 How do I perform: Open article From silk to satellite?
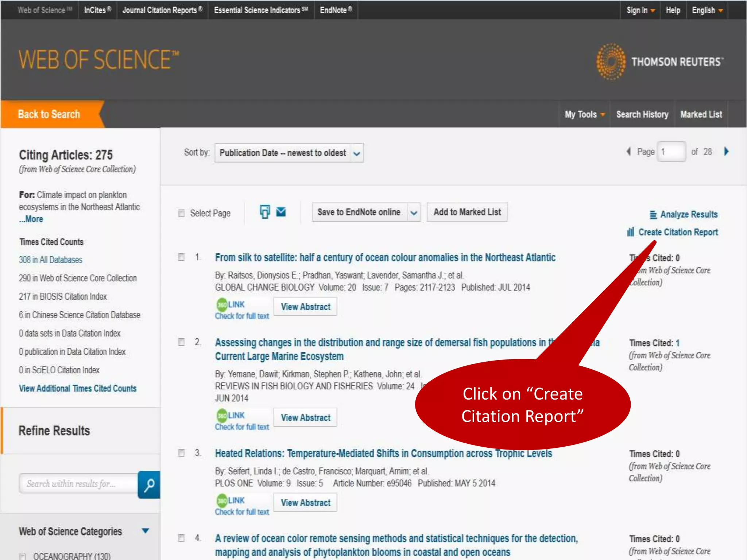(385, 257)
